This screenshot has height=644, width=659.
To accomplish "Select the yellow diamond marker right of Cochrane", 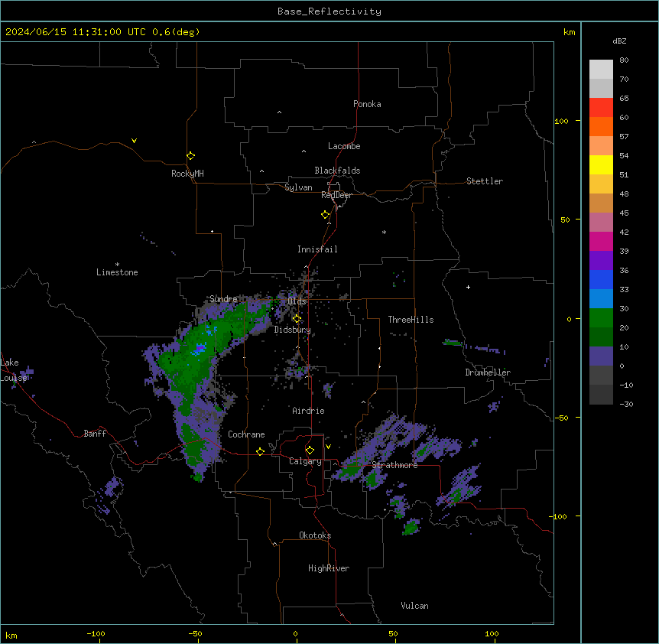I will [x=260, y=451].
